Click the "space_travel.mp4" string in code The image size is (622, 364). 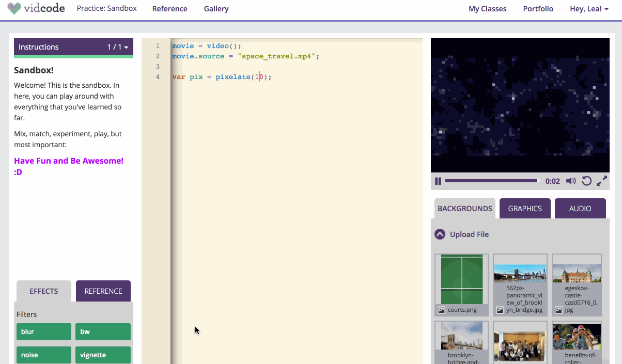pos(276,56)
